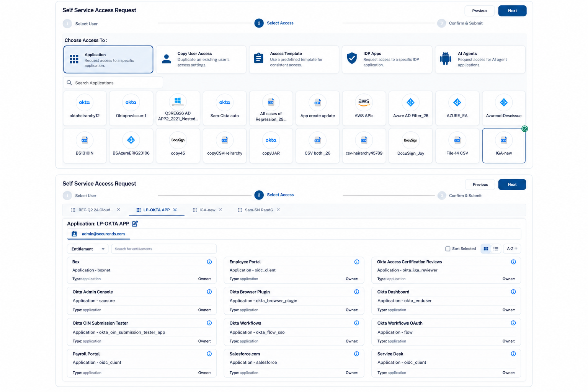Pick the Q3REG26 AD APP2_2221_Nested application tile
The width and height of the screenshot is (588, 392).
178,108
